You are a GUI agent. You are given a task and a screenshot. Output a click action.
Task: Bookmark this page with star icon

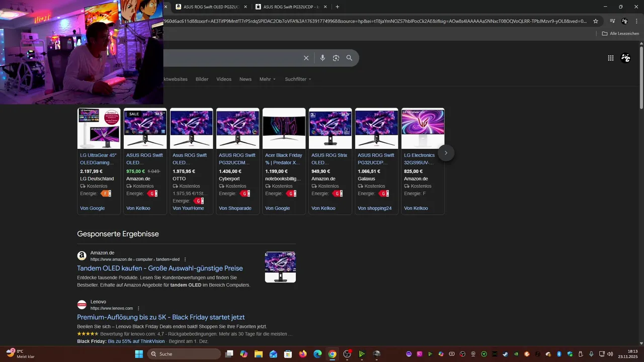596,21
